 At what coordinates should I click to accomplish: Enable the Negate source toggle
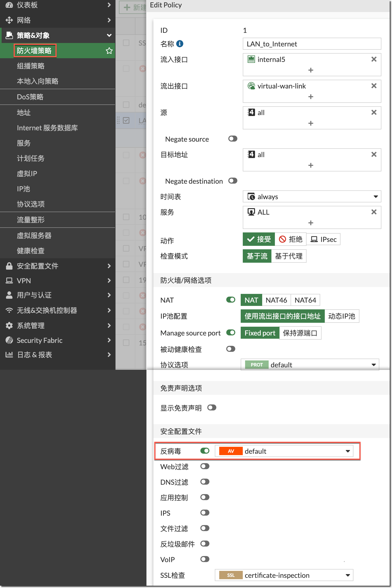click(233, 139)
